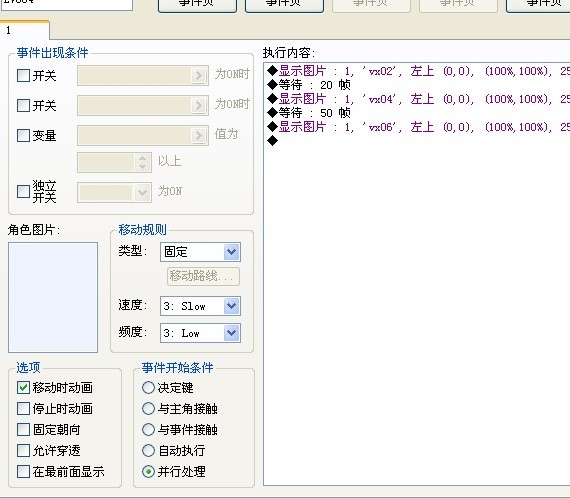Open the 变量 selector arrow button
Viewport: 570px width, 498px height.
click(198, 136)
